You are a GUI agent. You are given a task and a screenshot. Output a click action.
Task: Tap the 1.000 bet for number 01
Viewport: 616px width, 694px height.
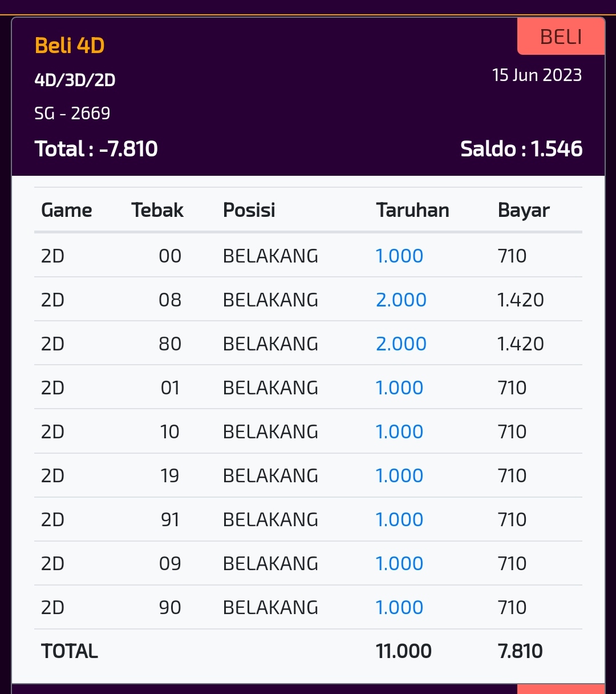tap(399, 388)
